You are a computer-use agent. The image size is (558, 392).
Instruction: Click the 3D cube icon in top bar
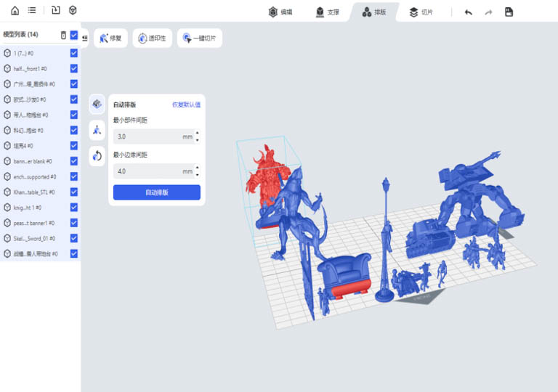coord(73,10)
